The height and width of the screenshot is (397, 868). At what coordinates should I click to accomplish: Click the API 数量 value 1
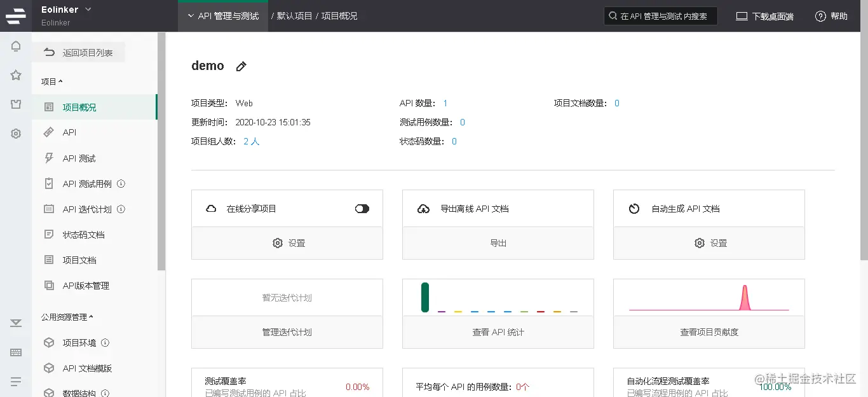pos(445,103)
